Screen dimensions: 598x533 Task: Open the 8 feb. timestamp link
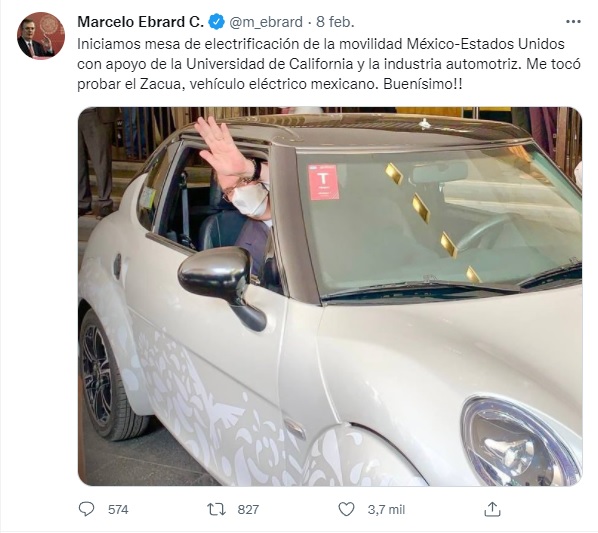coord(335,22)
